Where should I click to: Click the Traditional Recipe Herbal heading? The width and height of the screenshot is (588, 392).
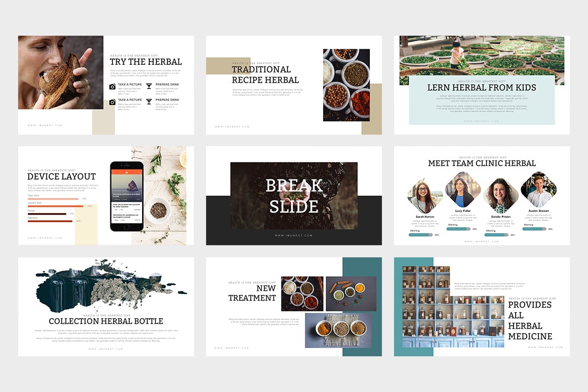click(x=265, y=74)
